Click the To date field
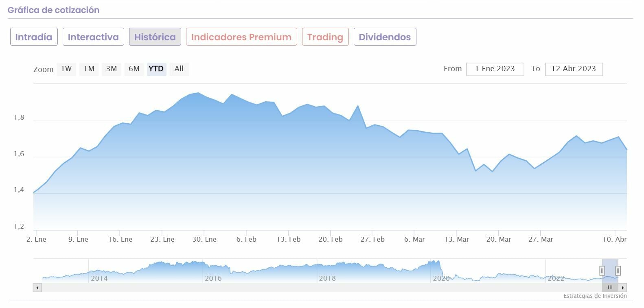The height and width of the screenshot is (308, 644). click(574, 69)
